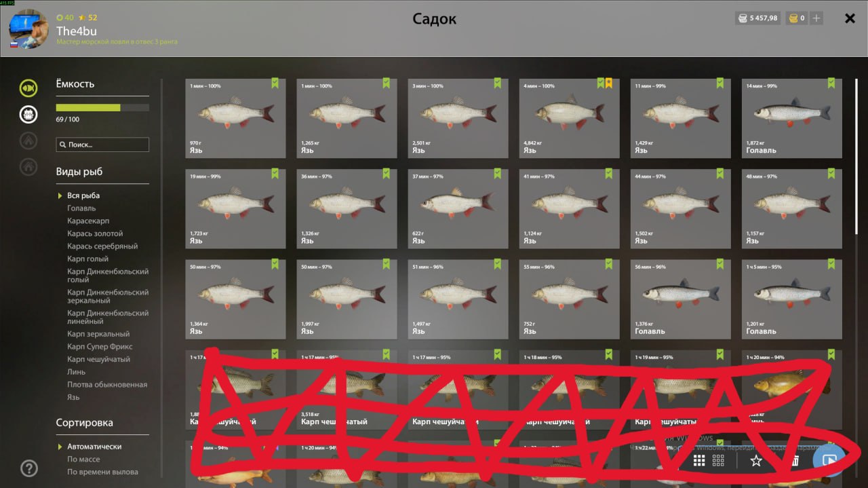This screenshot has width=868, height=488.
Task: Filter list by Плотва обыкновенная
Action: click(107, 385)
